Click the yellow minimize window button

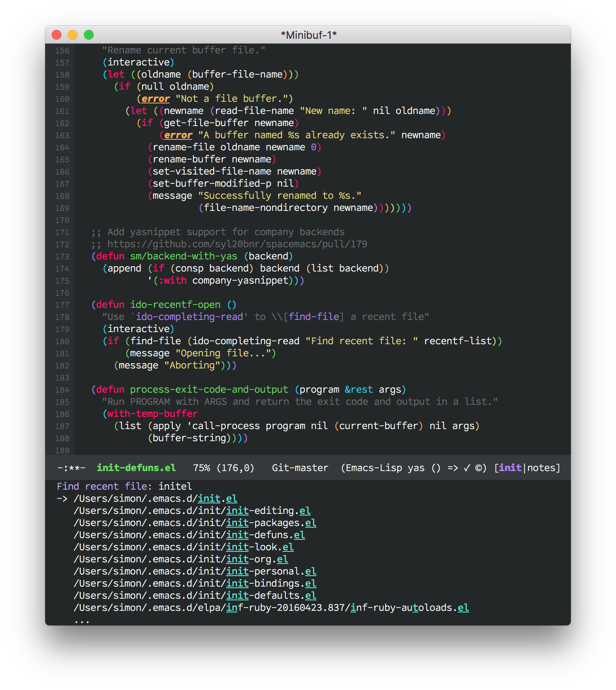pos(73,35)
